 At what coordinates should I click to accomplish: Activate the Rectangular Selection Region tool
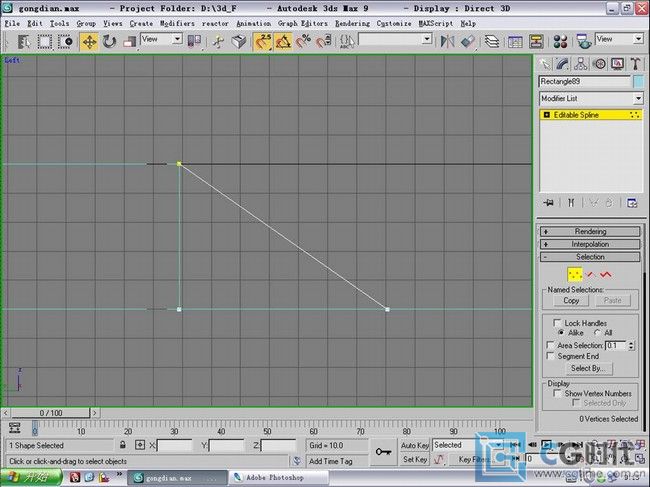click(44, 41)
